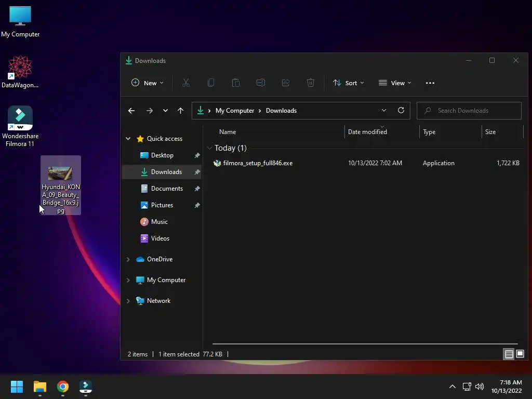
Task: Select My Computer desktop icon
Action: [20, 22]
